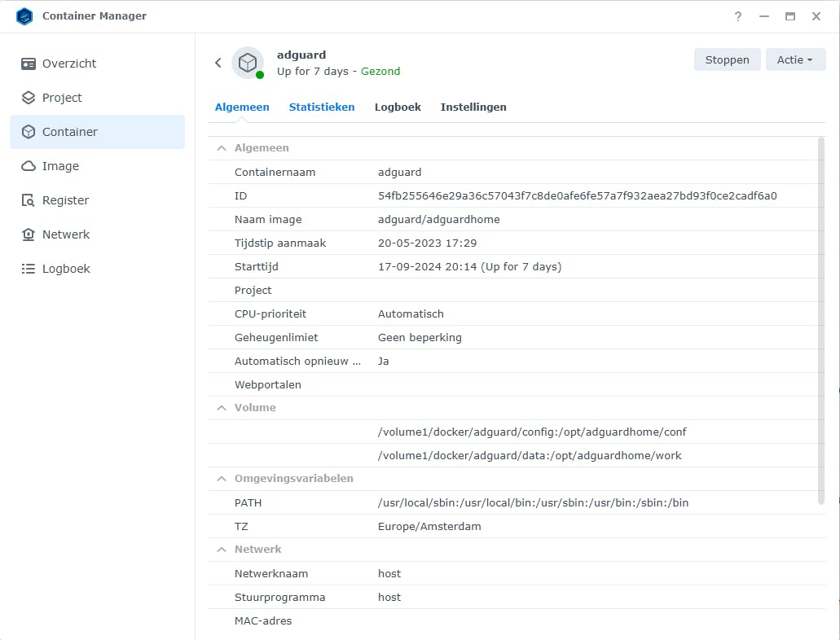The width and height of the screenshot is (840, 640).
Task: Click the Image cloud icon
Action: (29, 166)
